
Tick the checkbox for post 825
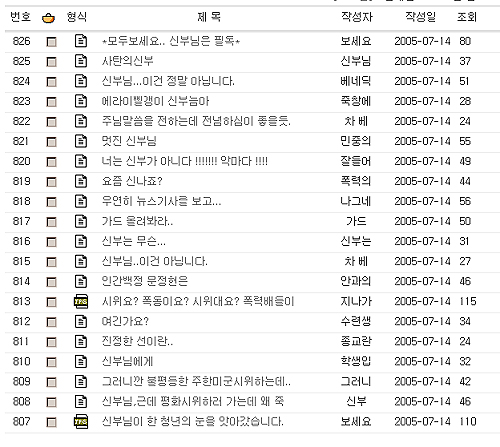click(x=51, y=62)
